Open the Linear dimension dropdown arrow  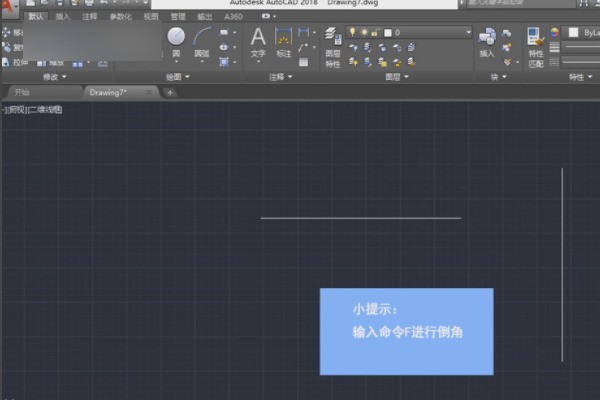[314, 33]
